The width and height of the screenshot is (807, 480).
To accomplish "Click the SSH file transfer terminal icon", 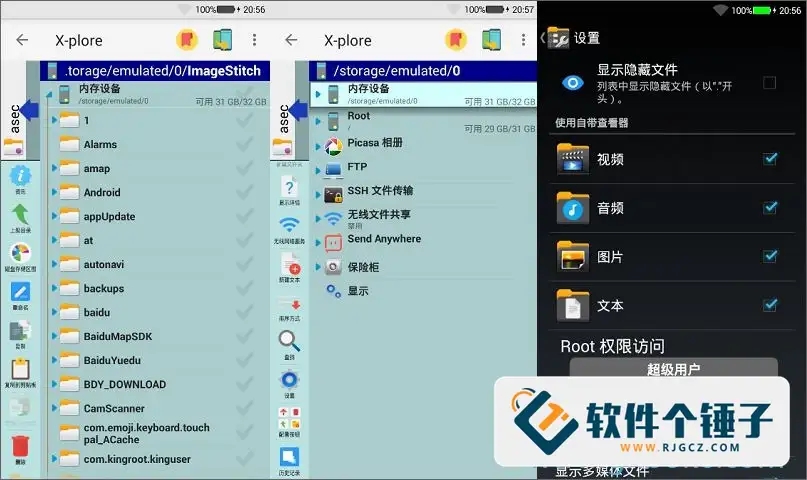I will 334,195.
